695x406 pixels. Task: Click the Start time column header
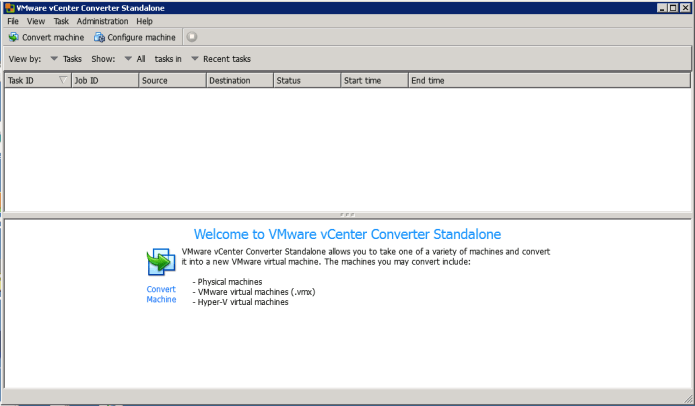point(372,80)
